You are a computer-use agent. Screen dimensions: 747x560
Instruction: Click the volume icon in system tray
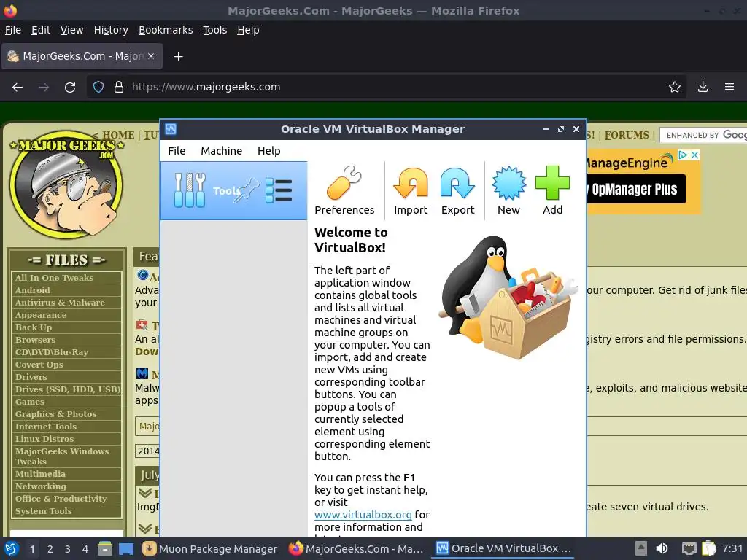click(662, 548)
